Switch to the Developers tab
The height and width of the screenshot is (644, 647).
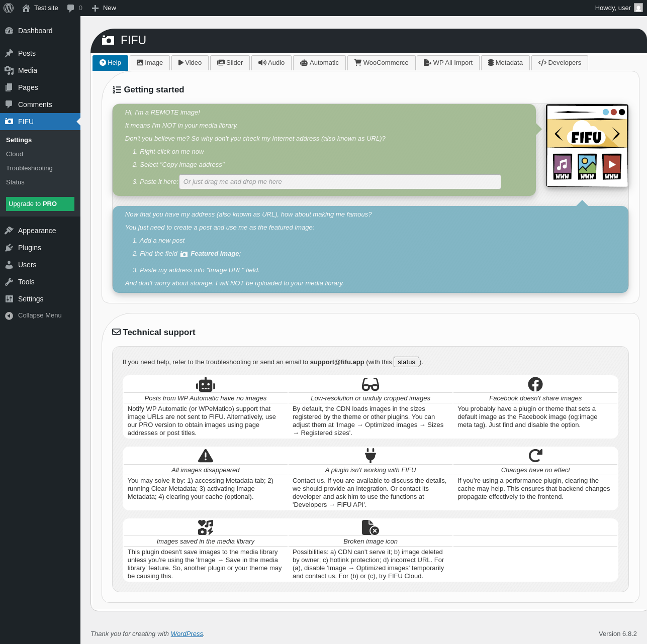[560, 63]
